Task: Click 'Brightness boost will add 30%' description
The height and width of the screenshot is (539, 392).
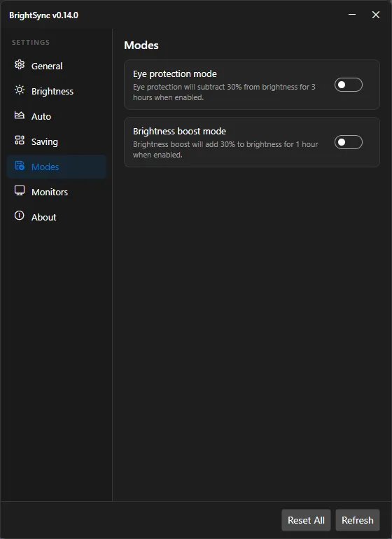Action: (225, 150)
